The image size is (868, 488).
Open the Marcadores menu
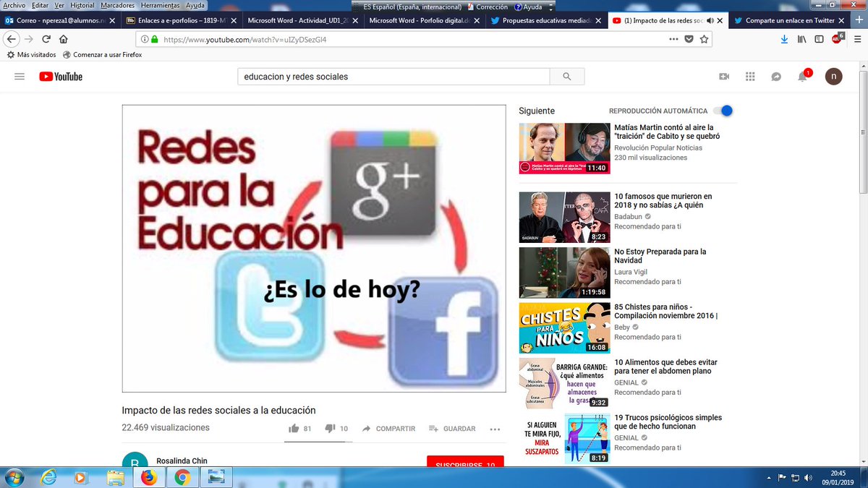click(118, 6)
